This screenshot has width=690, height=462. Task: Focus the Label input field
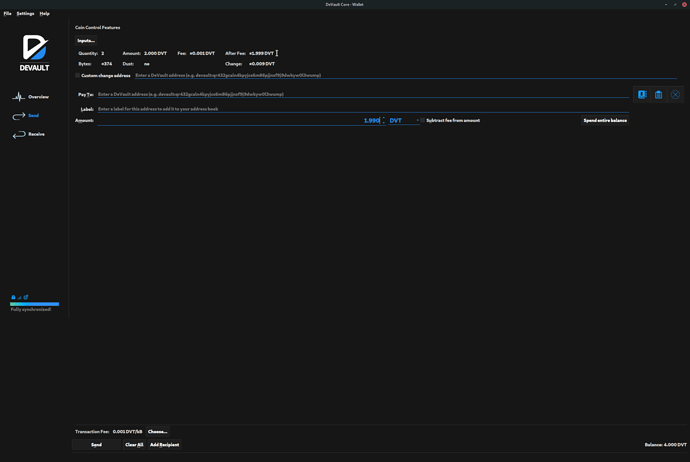click(x=363, y=109)
